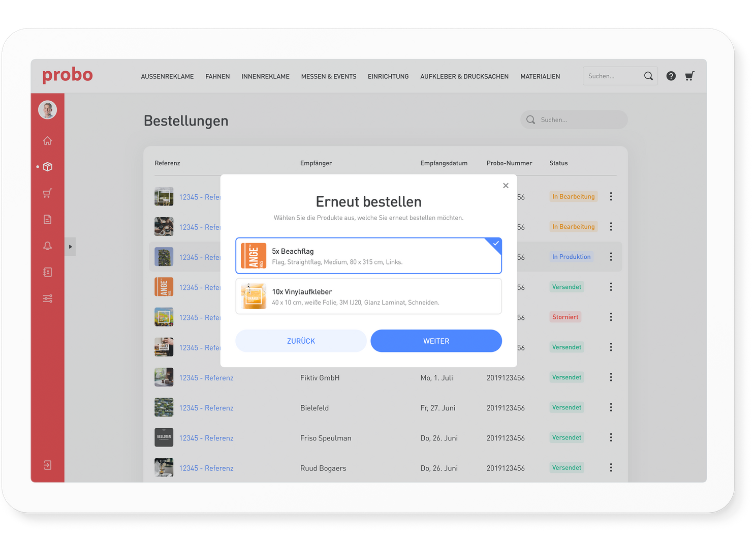
Task: Click the Weiter button
Action: coord(436,341)
